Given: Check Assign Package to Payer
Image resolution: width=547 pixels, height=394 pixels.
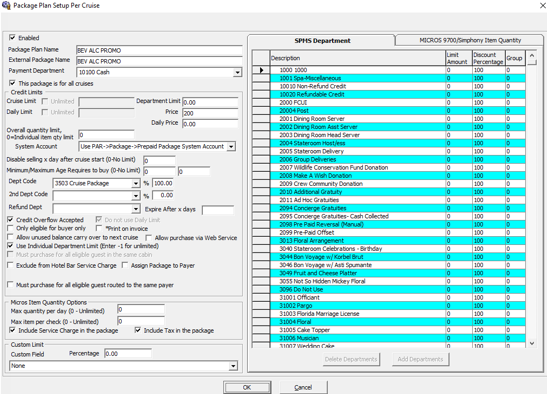Looking at the screenshot, I should (x=125, y=265).
